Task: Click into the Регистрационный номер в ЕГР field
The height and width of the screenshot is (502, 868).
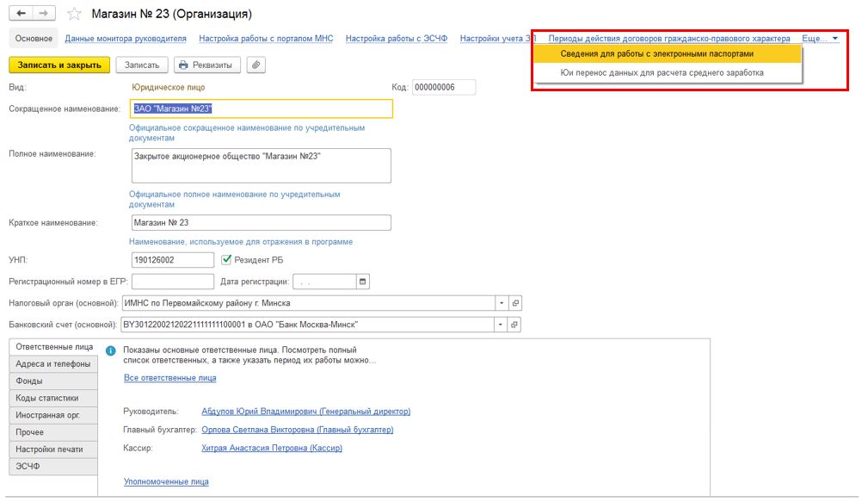Action: [172, 282]
